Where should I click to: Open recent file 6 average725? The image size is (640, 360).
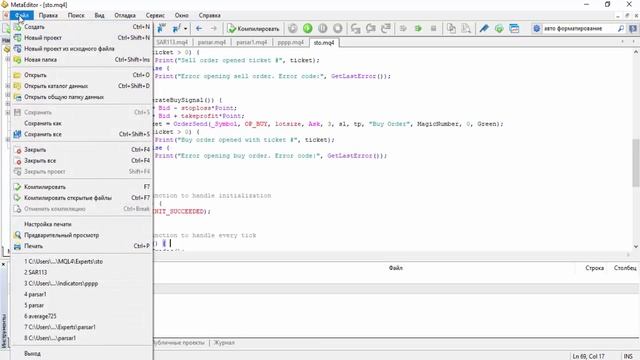tap(82, 317)
